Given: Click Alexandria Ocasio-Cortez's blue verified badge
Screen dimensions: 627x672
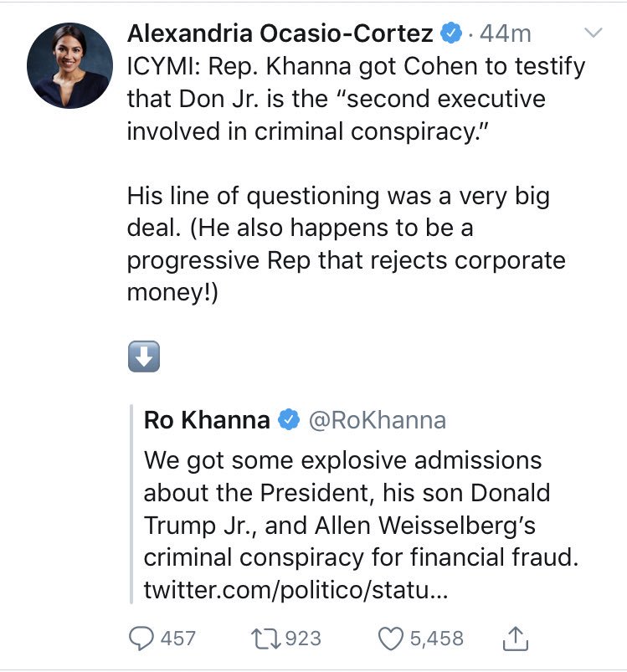Looking at the screenshot, I should [x=451, y=33].
